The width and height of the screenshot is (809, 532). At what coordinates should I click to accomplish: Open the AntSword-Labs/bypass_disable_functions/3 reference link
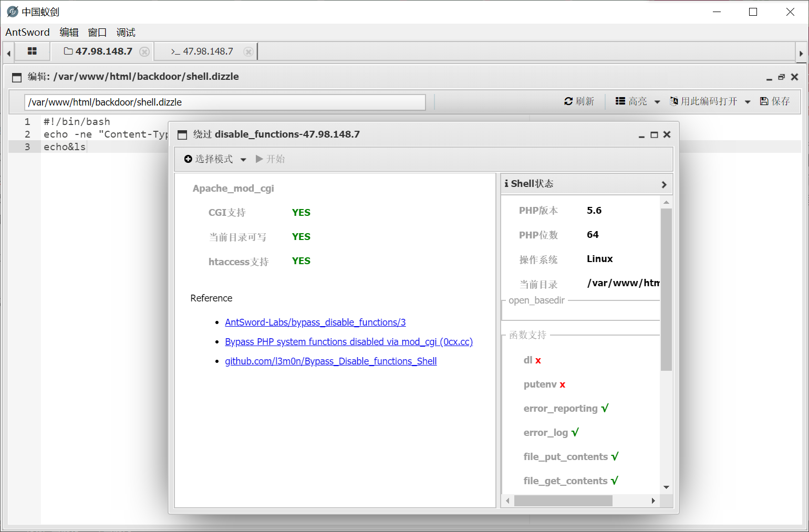(x=315, y=322)
